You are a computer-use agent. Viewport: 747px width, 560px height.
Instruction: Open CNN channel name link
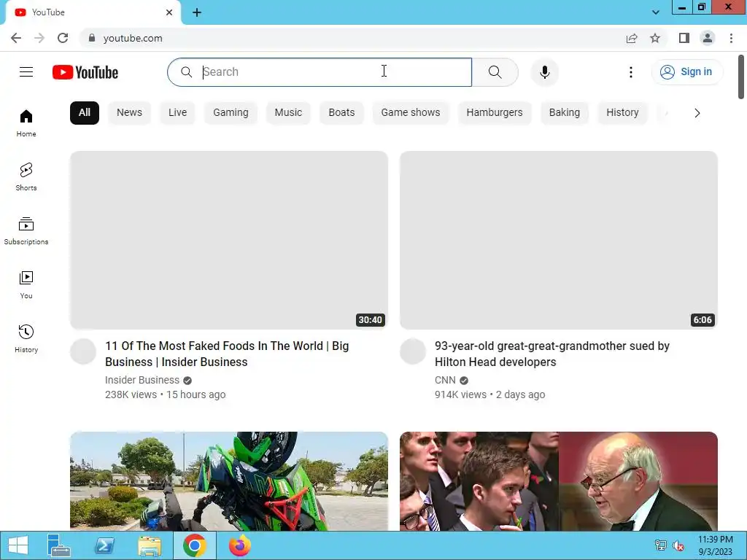(445, 380)
